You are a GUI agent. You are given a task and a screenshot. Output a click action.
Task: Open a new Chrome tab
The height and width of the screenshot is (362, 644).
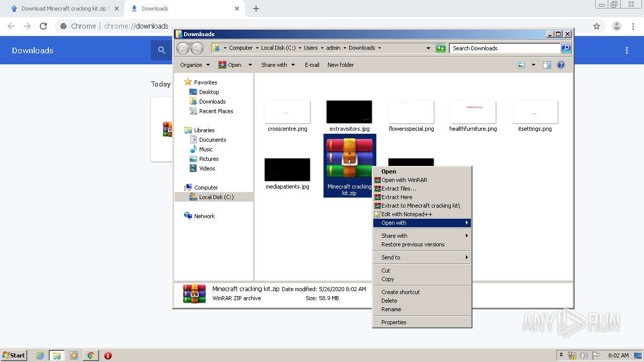[256, 9]
